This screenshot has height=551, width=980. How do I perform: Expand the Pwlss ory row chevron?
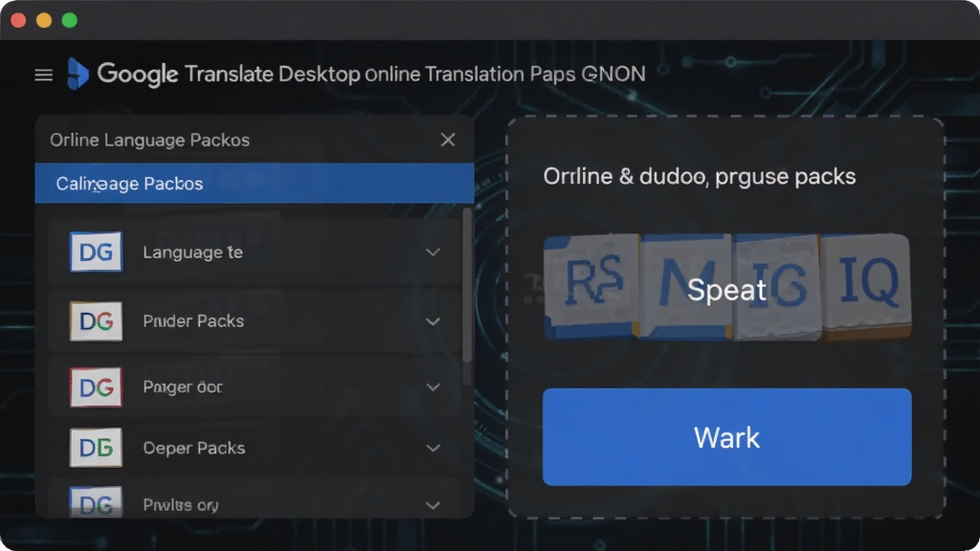coord(434,505)
